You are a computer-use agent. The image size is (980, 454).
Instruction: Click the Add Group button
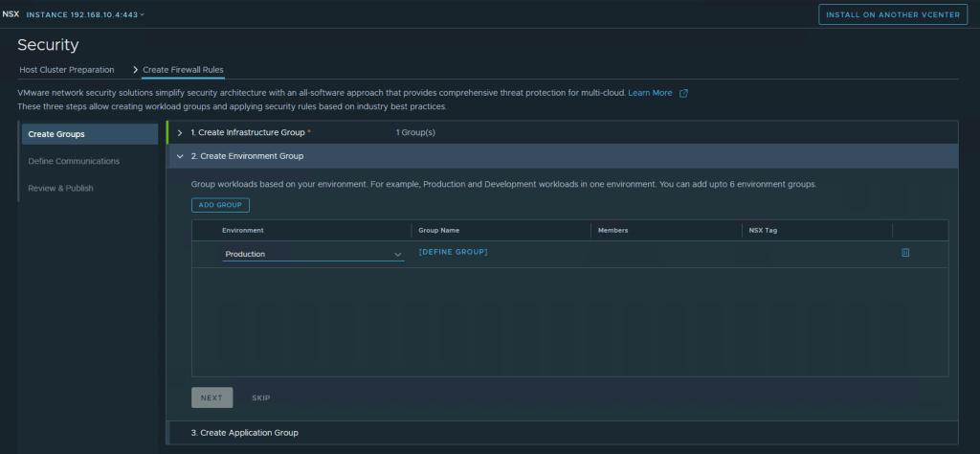click(x=220, y=205)
